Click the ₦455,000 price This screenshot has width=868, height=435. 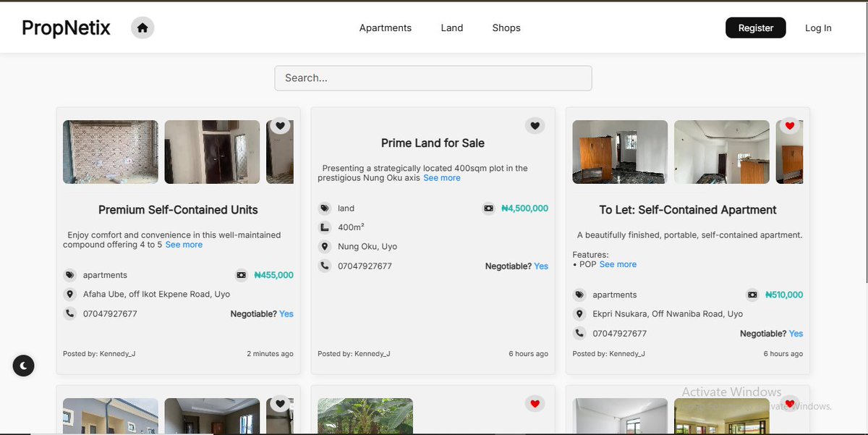click(x=274, y=275)
